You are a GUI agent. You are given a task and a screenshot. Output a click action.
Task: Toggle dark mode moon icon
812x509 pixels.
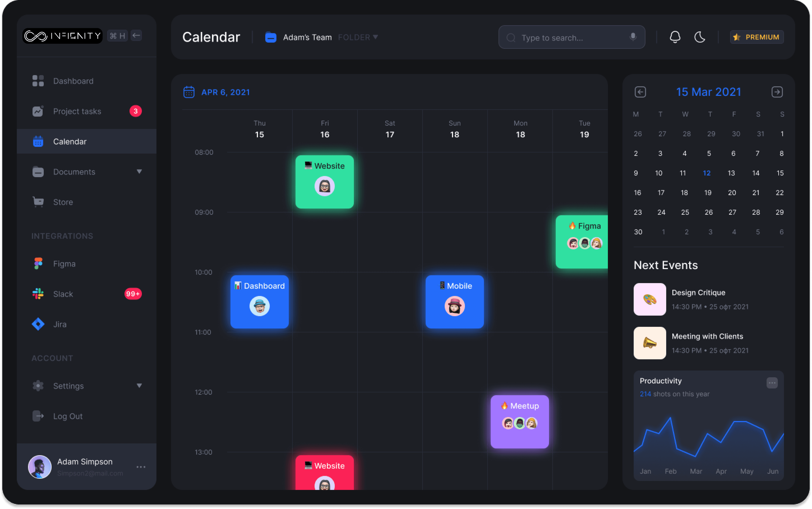click(x=700, y=37)
